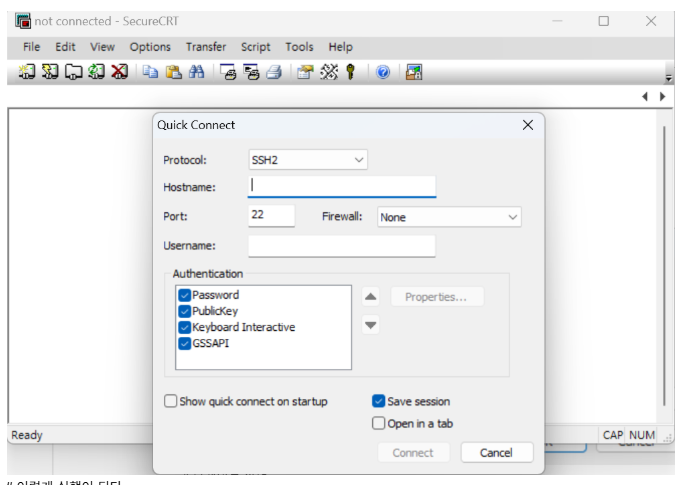Click the Disconnect red X toolbar icon

point(120,71)
